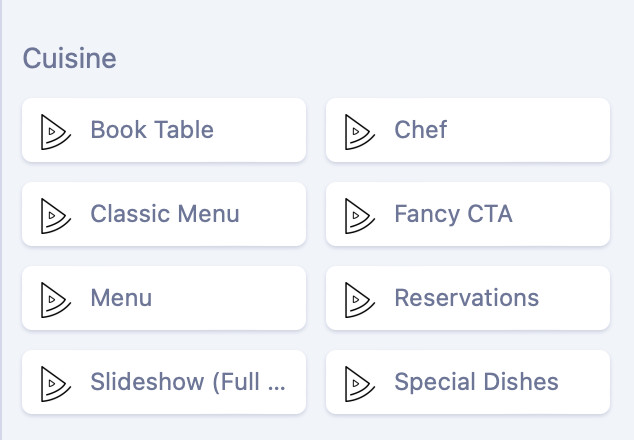Click the Book Table module icon
This screenshot has height=440, width=634.
tap(54, 130)
